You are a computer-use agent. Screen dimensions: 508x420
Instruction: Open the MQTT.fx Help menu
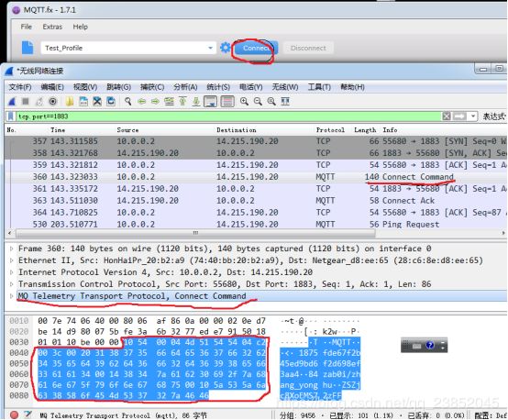80,27
